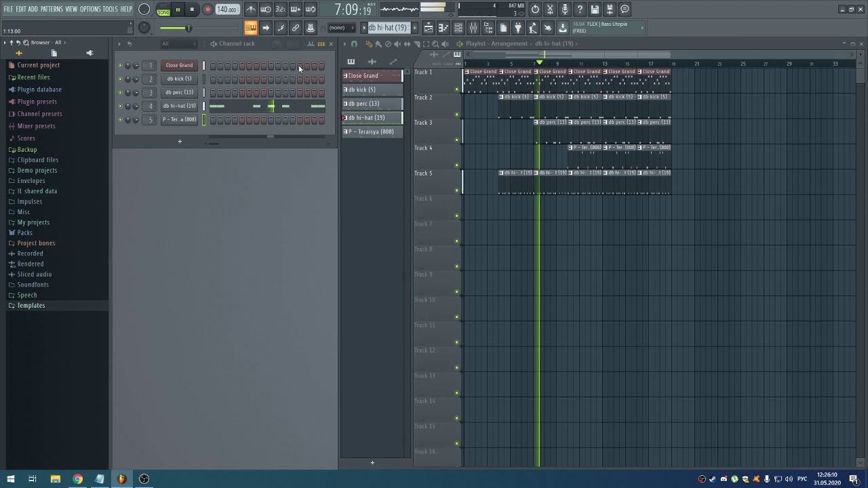The width and height of the screenshot is (868, 488).
Task: Expand Templates folder in browser
Action: pos(31,306)
